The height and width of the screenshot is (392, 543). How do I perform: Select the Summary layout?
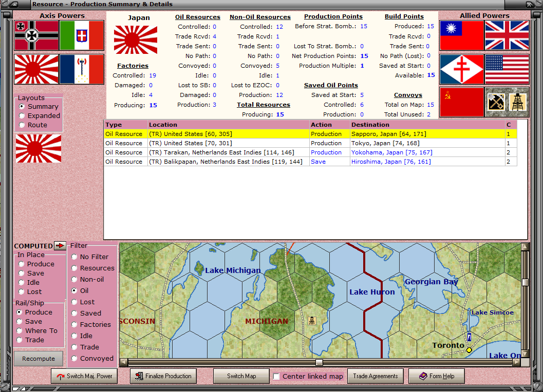39,107
